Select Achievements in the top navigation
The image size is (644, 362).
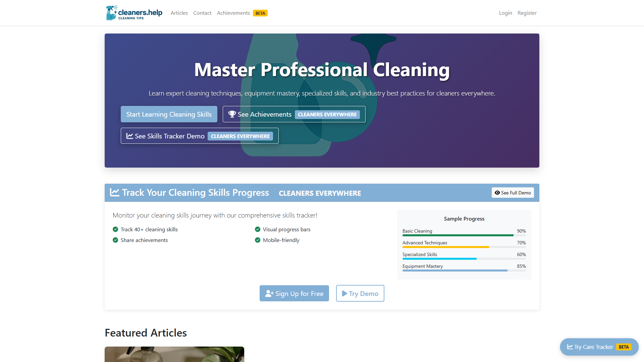[x=233, y=13]
